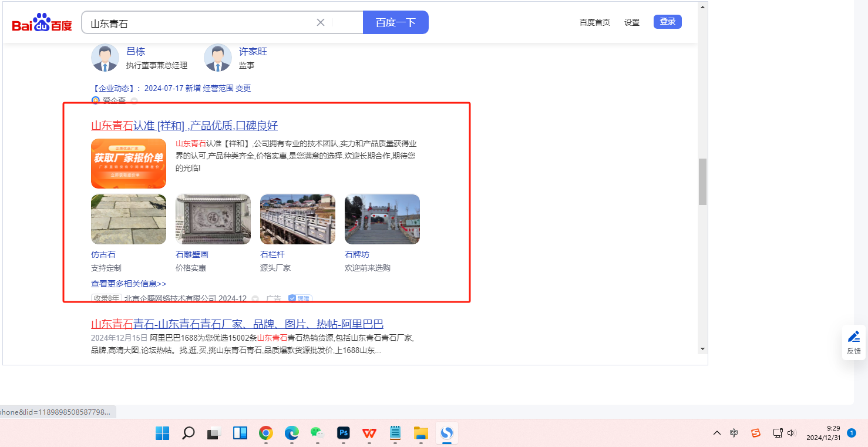Open Windows taskbar search
868x447 pixels.
point(189,433)
